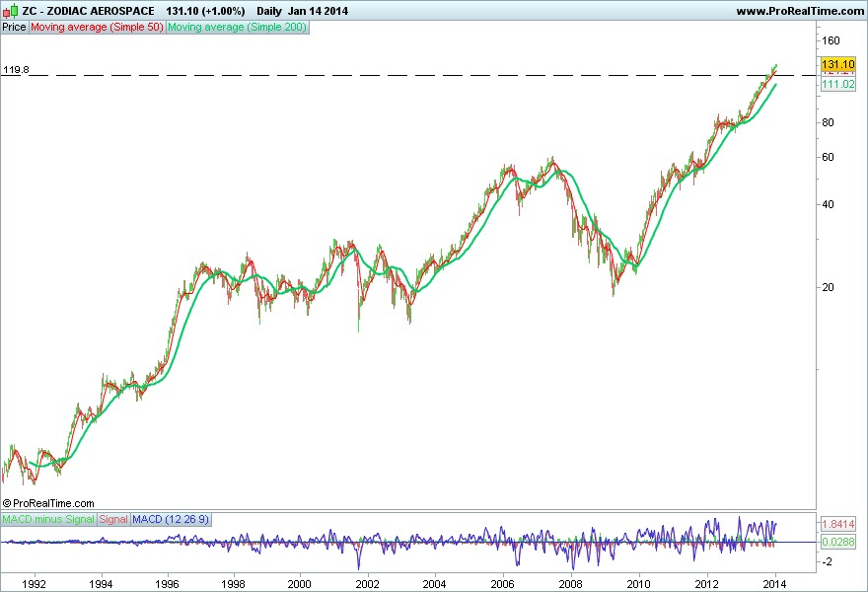Click the 20 price axis label
868x592 pixels.
(x=829, y=287)
